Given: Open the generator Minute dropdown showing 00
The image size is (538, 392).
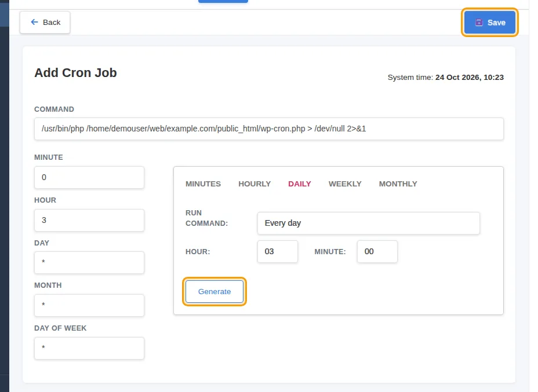Looking at the screenshot, I should (x=377, y=251).
